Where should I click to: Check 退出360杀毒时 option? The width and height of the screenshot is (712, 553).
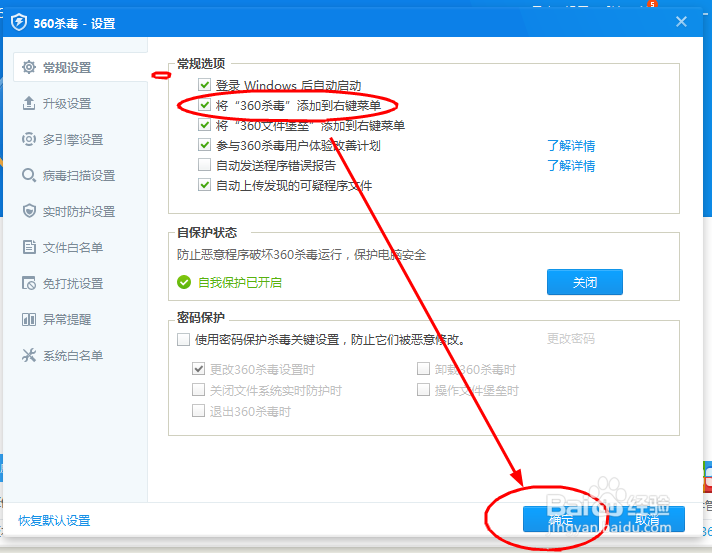198,411
